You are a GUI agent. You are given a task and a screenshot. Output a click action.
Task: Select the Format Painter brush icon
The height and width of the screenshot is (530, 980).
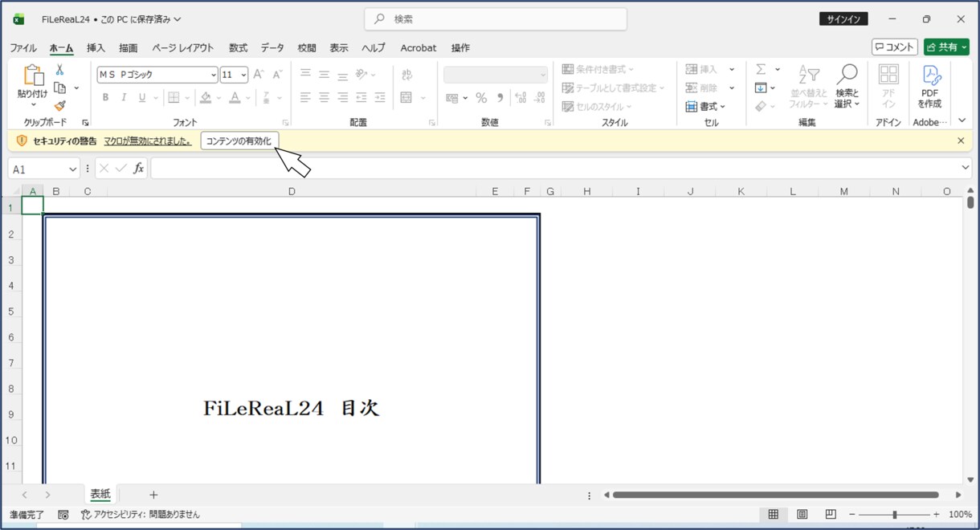point(59,105)
